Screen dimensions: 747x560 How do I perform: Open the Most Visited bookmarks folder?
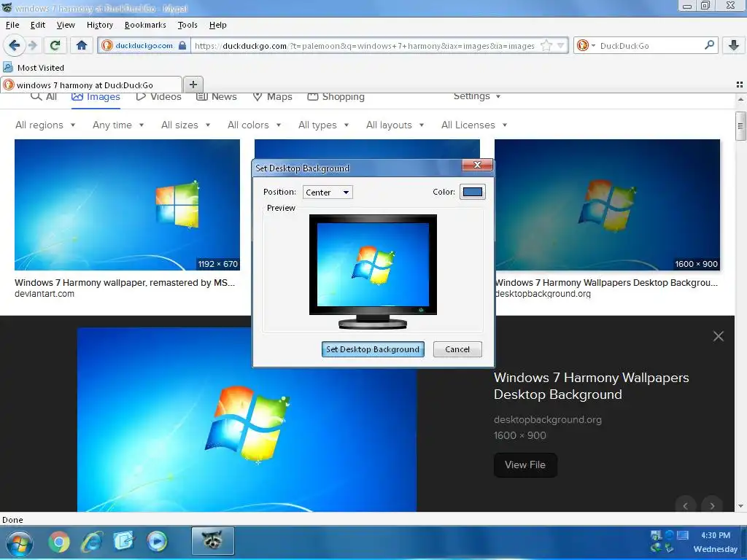(x=34, y=68)
